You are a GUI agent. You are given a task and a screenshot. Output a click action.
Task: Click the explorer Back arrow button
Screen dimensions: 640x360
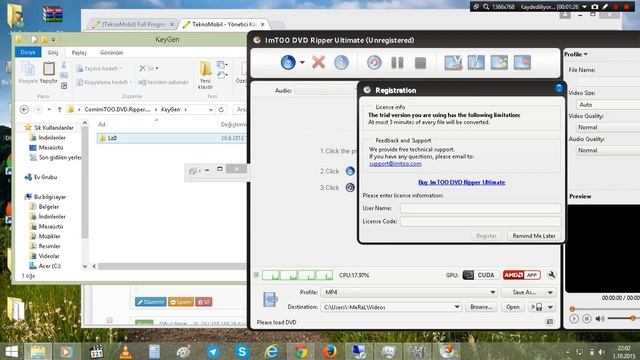[24, 109]
